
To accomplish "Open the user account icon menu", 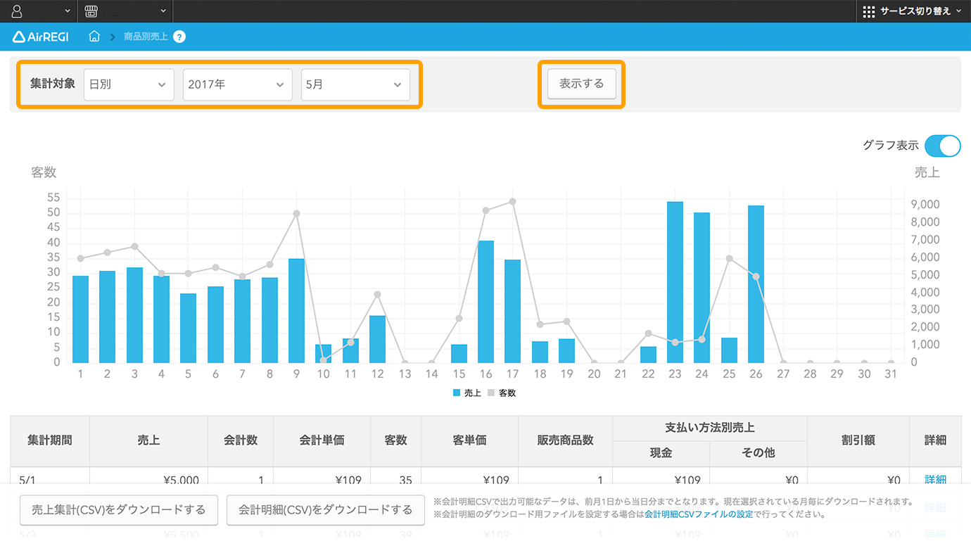I will point(18,11).
